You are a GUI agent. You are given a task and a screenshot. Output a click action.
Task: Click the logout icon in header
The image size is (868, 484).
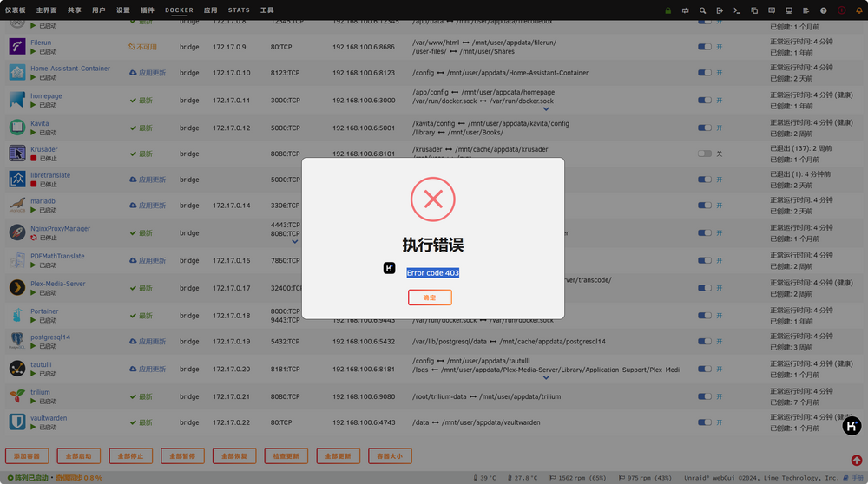(x=720, y=10)
